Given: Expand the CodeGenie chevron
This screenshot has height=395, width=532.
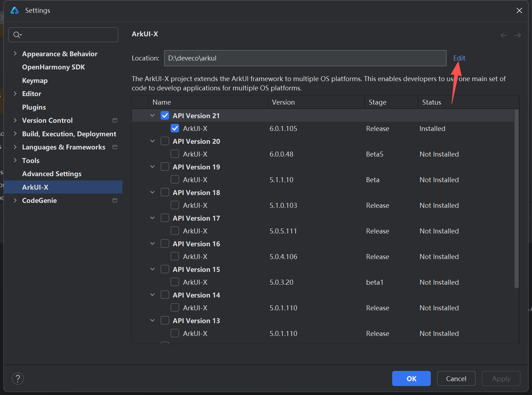Looking at the screenshot, I should tap(15, 200).
